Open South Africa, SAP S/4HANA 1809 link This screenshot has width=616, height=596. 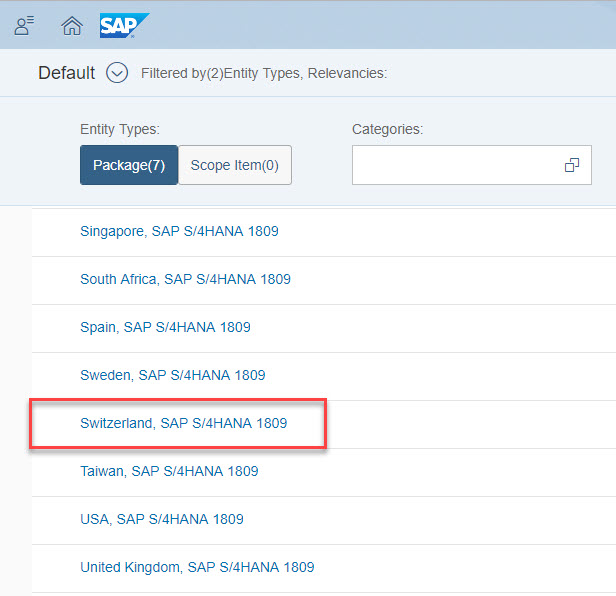click(x=185, y=279)
